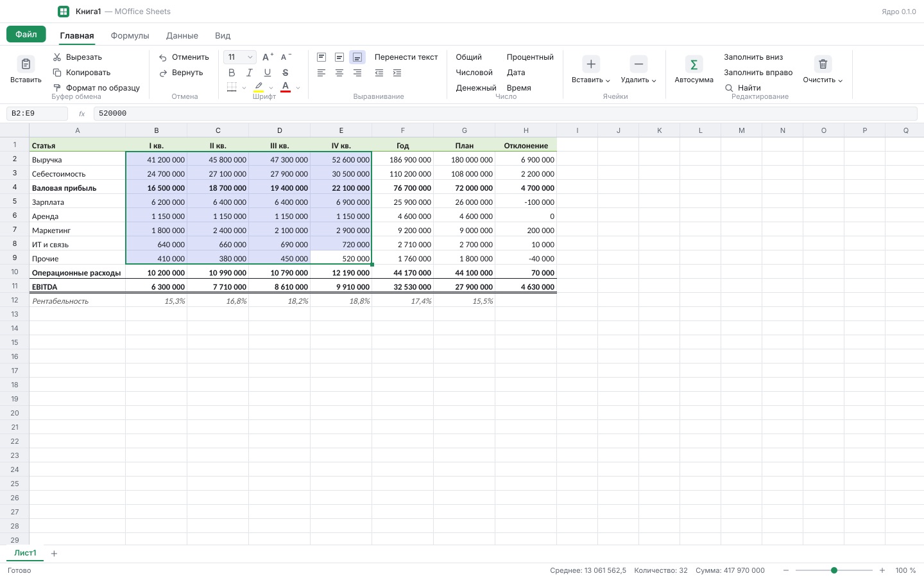
Task: Toggle bold formatting
Action: [232, 73]
